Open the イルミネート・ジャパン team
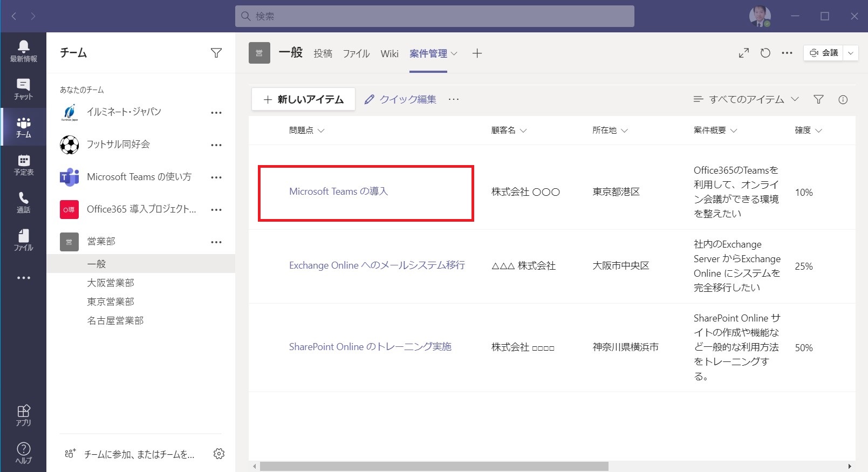Screen dimensions: 868x472 [x=124, y=112]
